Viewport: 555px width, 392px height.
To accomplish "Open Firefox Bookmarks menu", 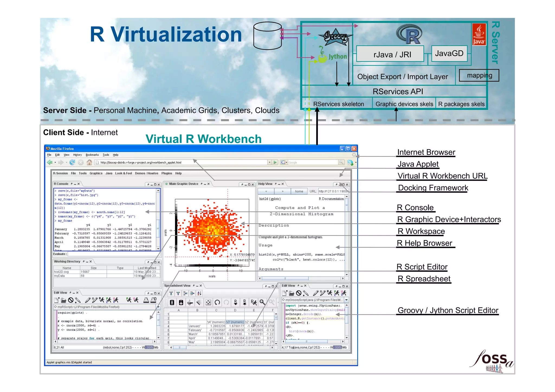I will point(92,155).
